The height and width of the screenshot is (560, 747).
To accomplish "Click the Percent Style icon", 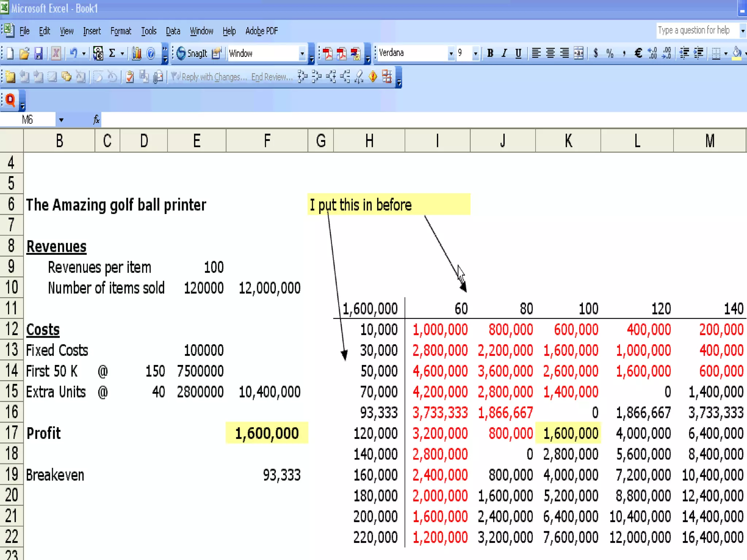I will (x=610, y=53).
